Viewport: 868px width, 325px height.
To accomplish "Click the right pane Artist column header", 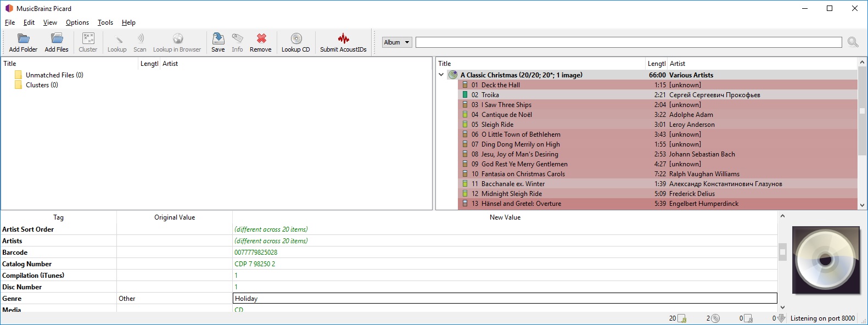I will (x=762, y=63).
